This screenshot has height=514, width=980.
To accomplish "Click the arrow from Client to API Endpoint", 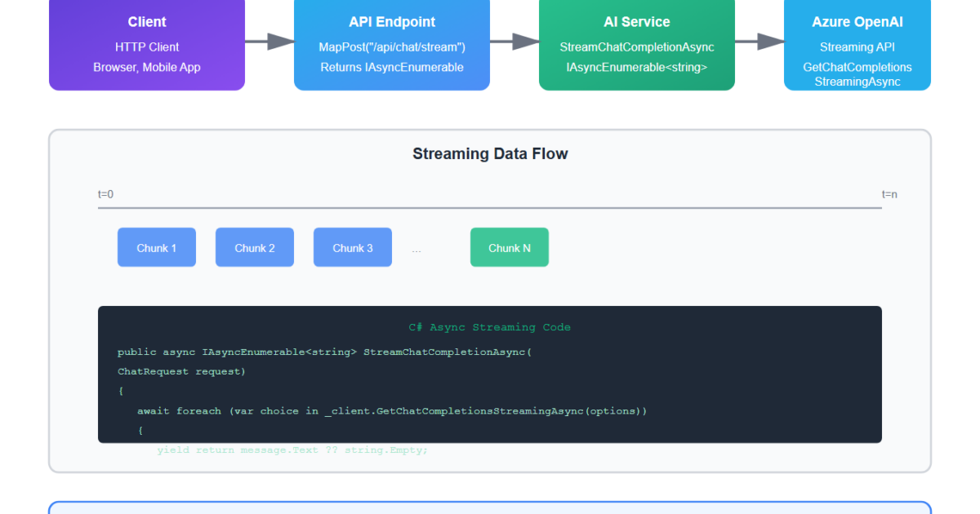I will (x=269, y=42).
